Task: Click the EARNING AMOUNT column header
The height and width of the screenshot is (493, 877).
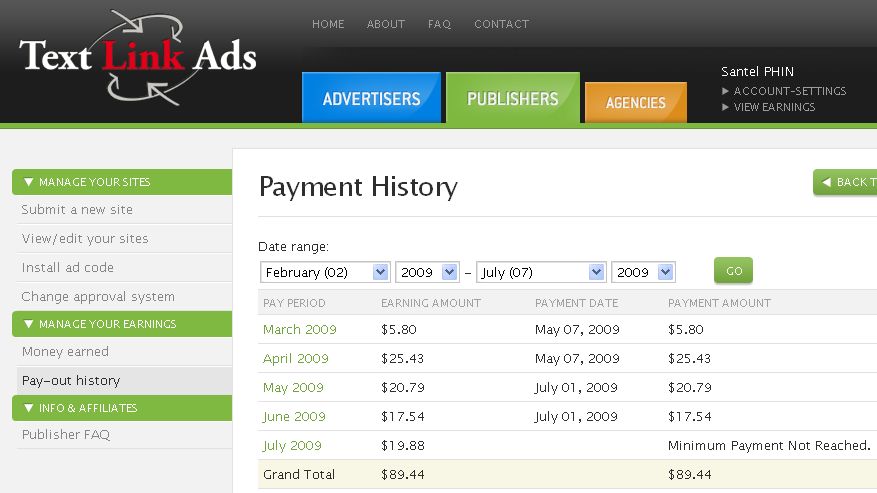Action: pyautogui.click(x=431, y=303)
